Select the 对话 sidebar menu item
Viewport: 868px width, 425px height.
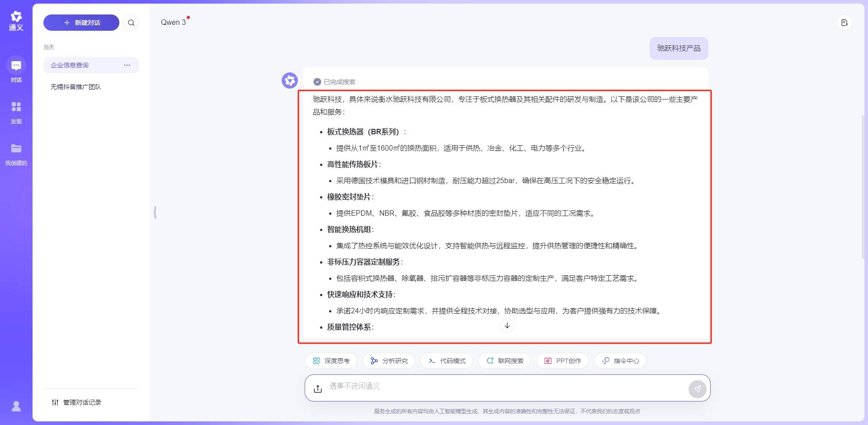coord(16,70)
